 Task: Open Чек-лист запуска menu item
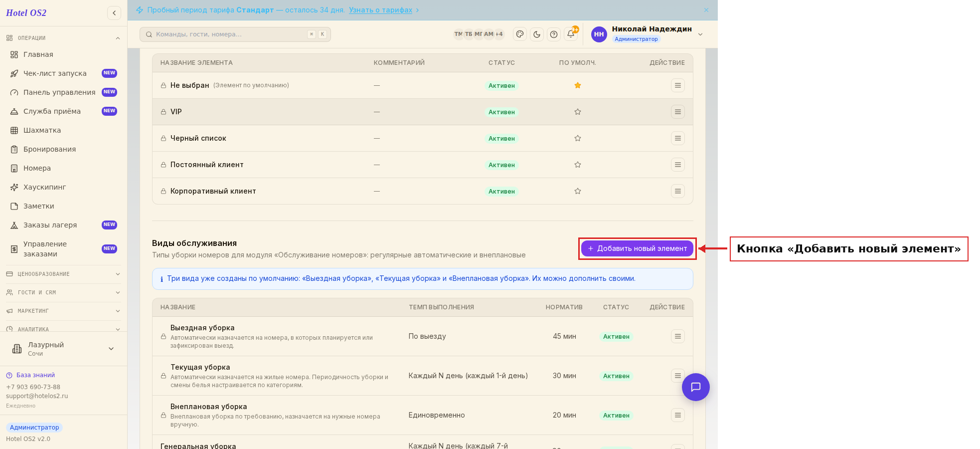pos(63,73)
